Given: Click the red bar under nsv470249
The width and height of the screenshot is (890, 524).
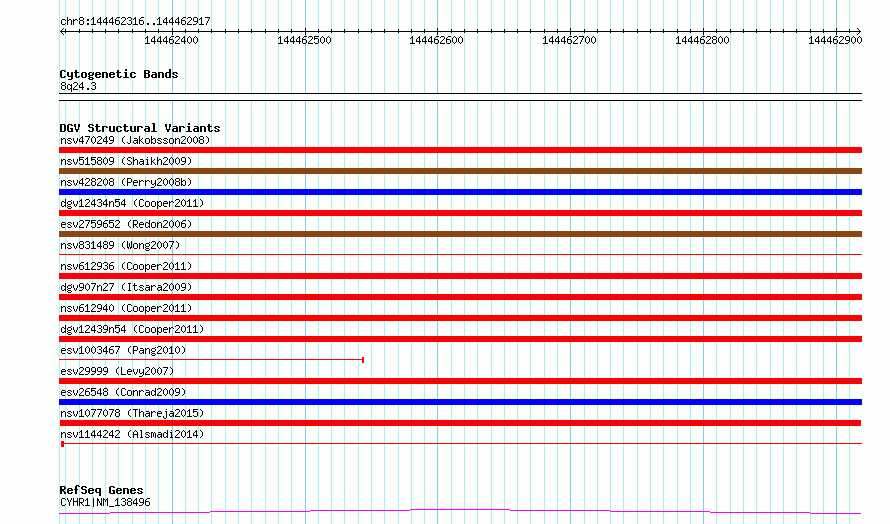Looking at the screenshot, I should coord(460,150).
